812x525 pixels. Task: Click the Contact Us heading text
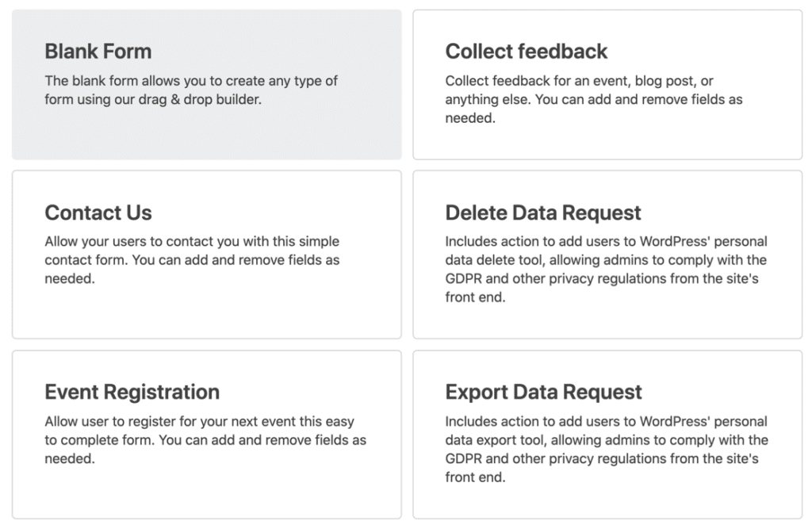coord(98,213)
